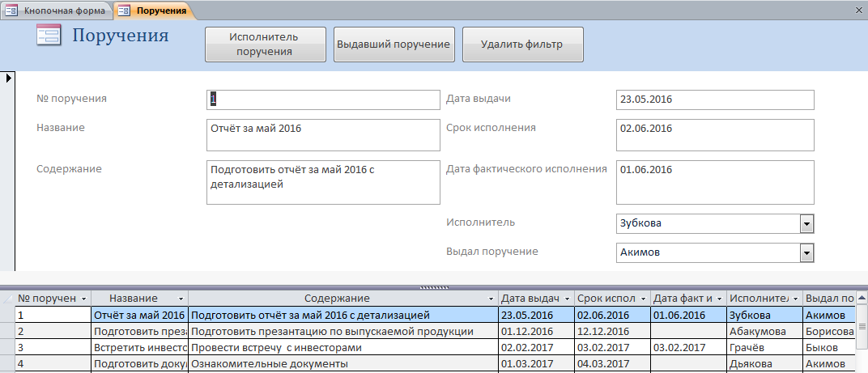This screenshot has height=373, width=868.
Task: Expand the Название column filter arrow
Action: 180,299
